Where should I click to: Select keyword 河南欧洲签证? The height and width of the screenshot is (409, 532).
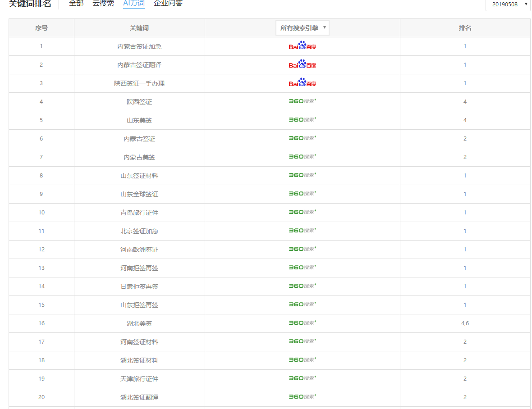click(139, 250)
